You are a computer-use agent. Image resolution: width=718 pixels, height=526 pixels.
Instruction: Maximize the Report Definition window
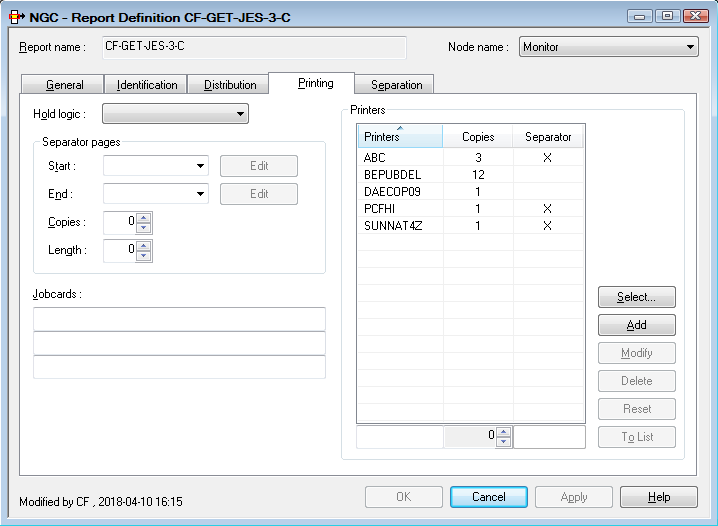(x=667, y=16)
